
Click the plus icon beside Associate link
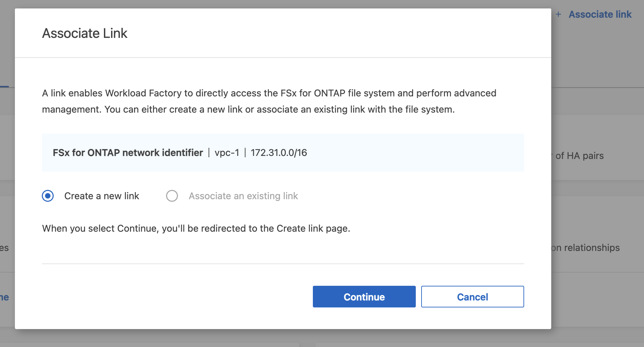558,14
